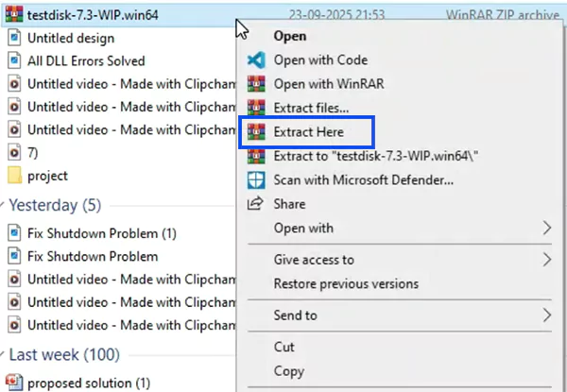This screenshot has width=567, height=392.
Task: Select Fix Shutdown Problem (1) file name
Action: click(102, 233)
